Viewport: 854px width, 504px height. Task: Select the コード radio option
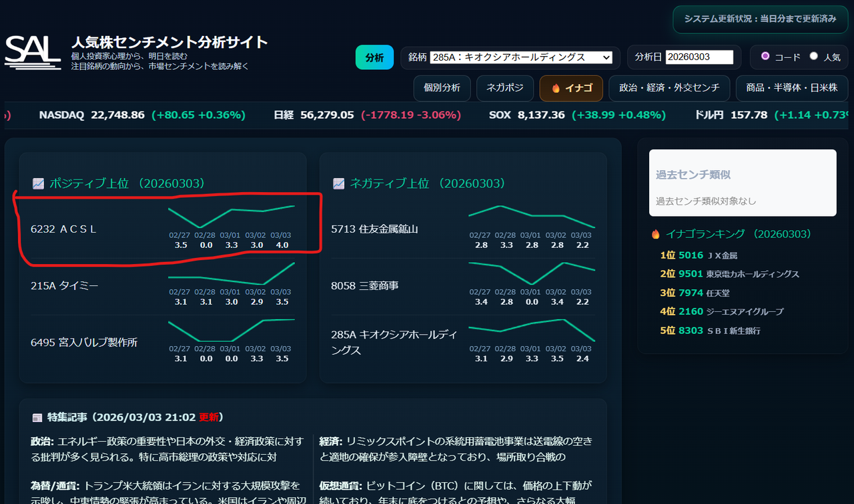click(766, 57)
